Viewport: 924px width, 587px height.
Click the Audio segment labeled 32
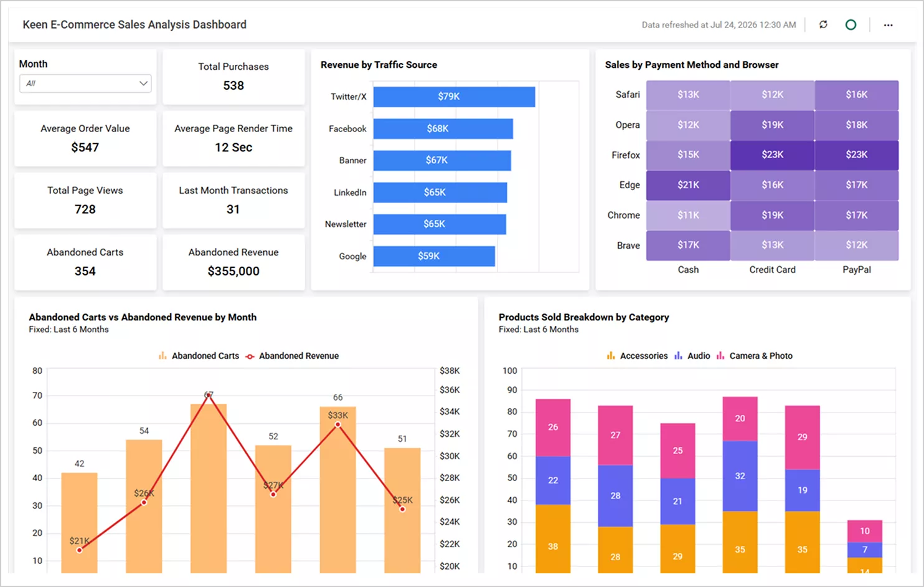tap(740, 476)
